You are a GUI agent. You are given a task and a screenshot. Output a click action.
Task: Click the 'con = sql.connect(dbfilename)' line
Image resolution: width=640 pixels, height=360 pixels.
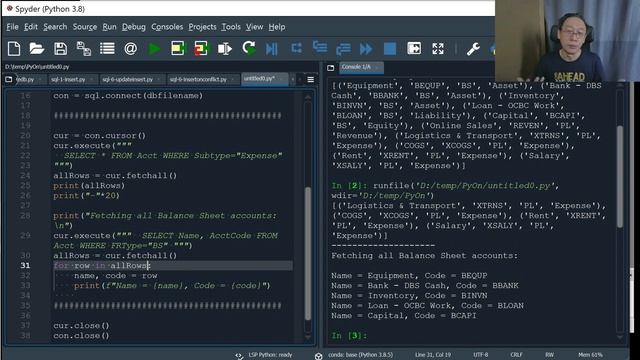(x=128, y=96)
